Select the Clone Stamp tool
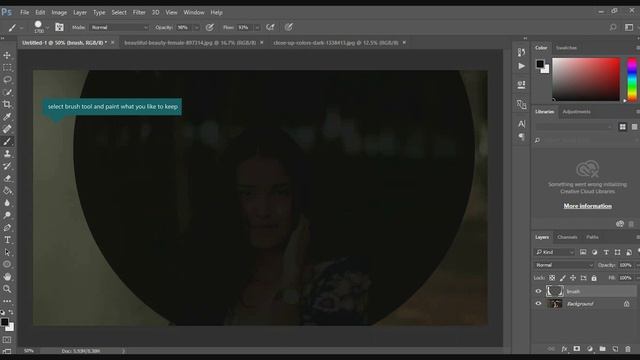The image size is (640, 360). click(7, 154)
